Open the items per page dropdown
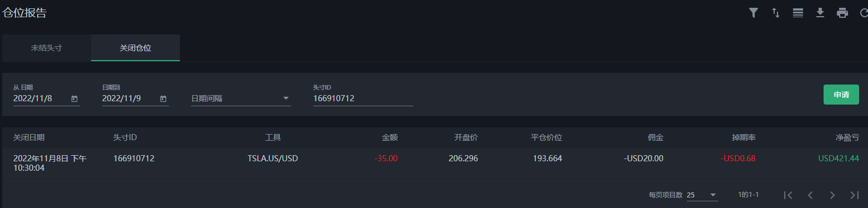The width and height of the screenshot is (868, 208). (x=702, y=195)
